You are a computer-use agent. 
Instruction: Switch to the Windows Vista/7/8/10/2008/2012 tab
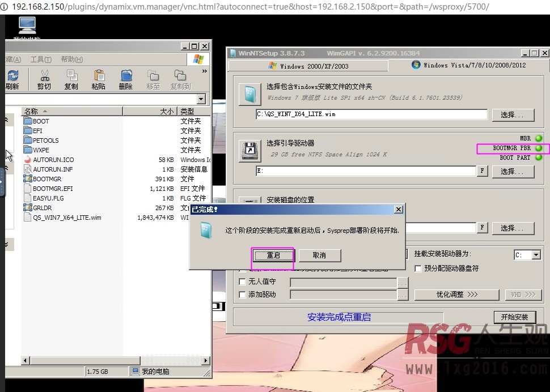[468, 65]
